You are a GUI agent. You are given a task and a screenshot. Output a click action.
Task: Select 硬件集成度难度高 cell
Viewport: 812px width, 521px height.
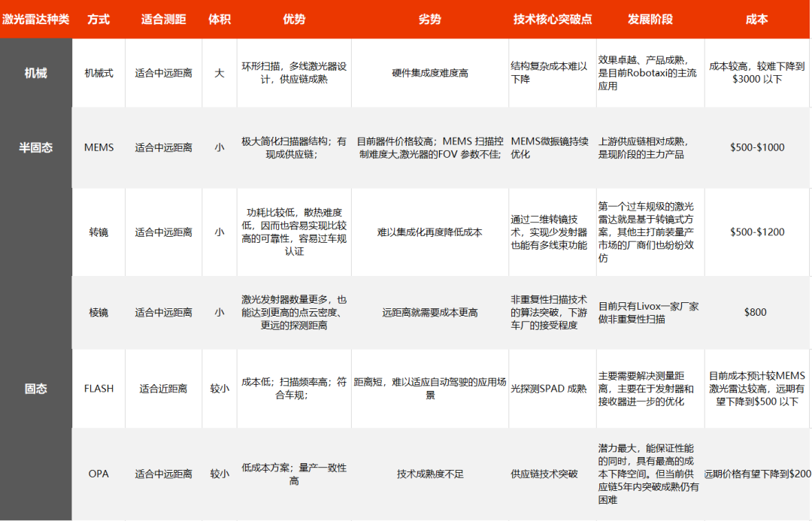pos(430,73)
